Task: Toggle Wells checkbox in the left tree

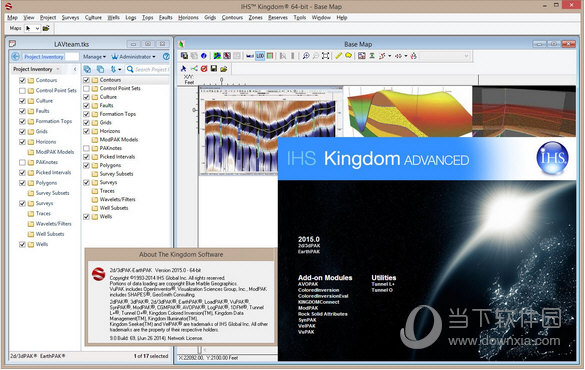Action: (22, 244)
